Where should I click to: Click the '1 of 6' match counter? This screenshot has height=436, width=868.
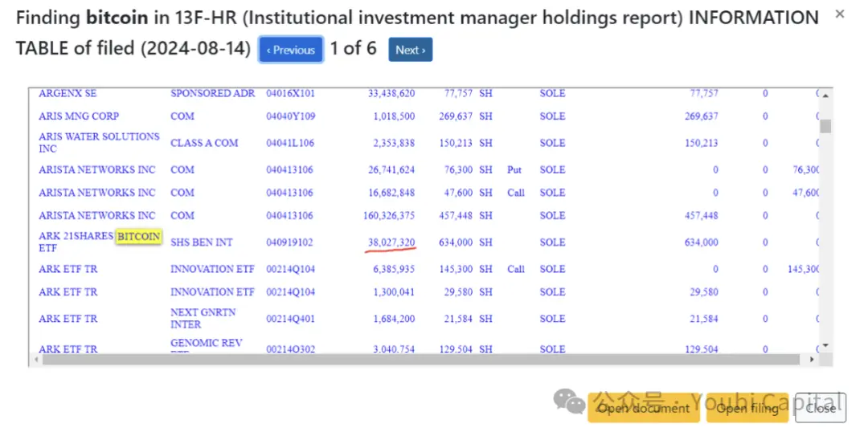coord(353,49)
